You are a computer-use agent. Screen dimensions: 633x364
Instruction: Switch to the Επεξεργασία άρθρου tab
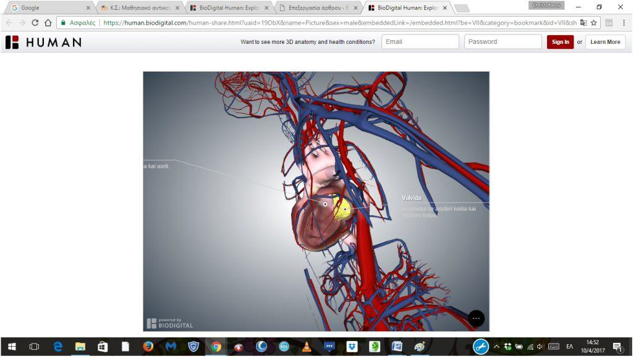pyautogui.click(x=318, y=8)
